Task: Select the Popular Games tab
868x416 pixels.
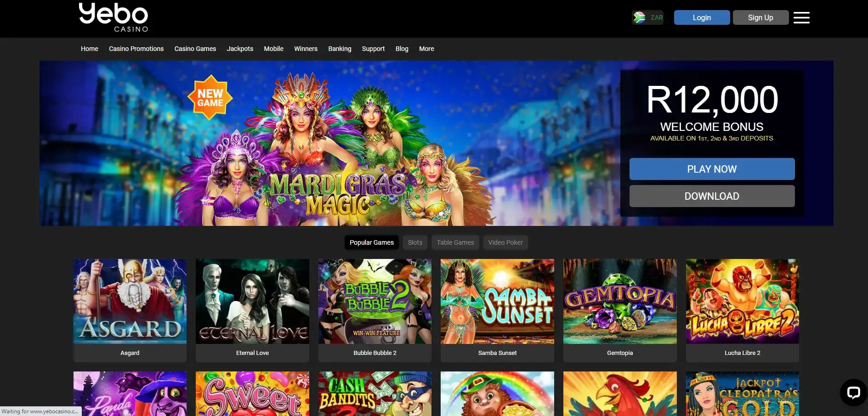Action: [x=372, y=242]
